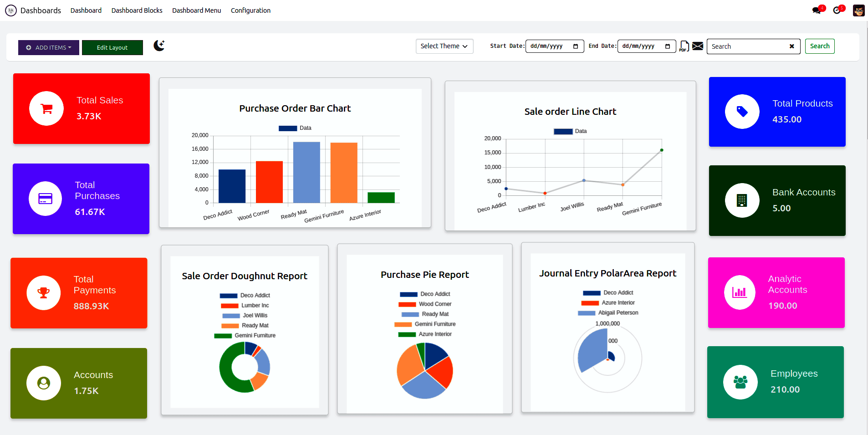The width and height of the screenshot is (868, 435).
Task: Open the Dashboard Menu item
Action: [x=196, y=10]
